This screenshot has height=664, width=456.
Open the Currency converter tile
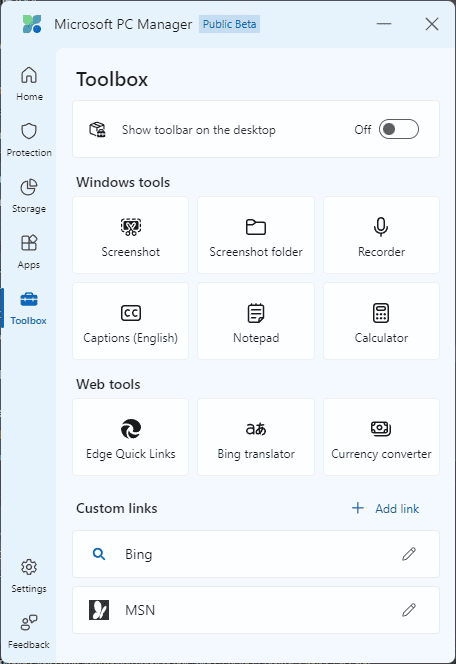pos(381,437)
